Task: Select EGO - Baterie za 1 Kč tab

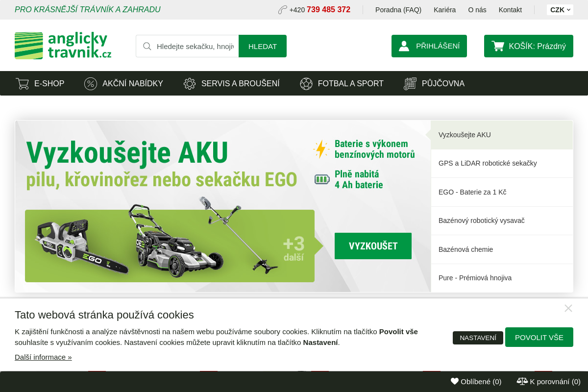Action: (502, 192)
